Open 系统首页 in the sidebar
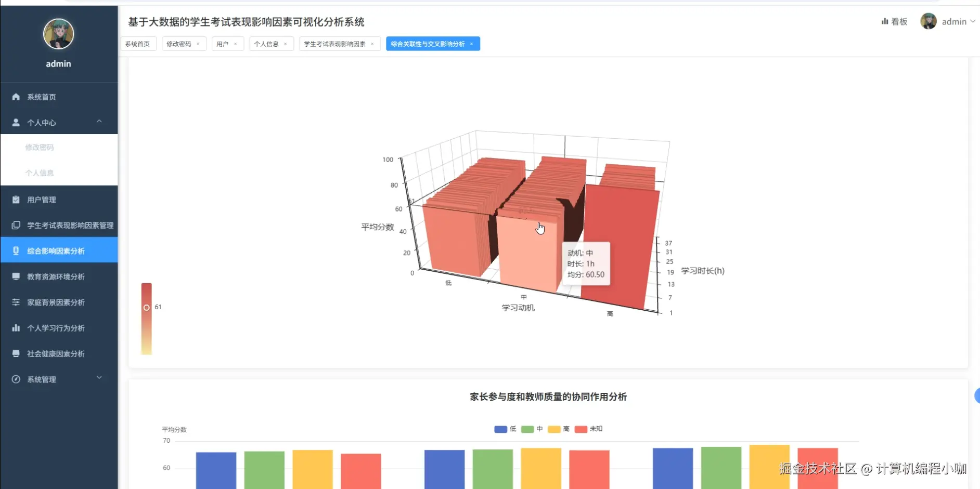Viewport: 980px width, 489px height. click(59, 97)
